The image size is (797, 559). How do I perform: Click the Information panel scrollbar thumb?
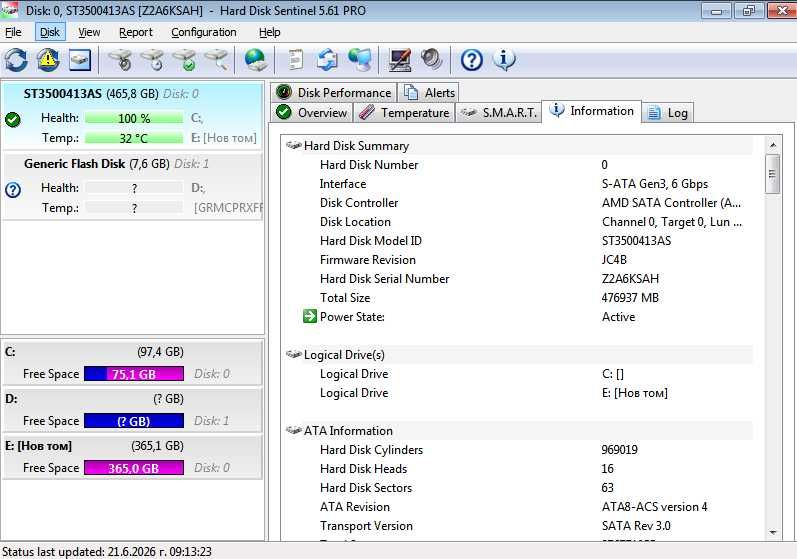(x=773, y=174)
